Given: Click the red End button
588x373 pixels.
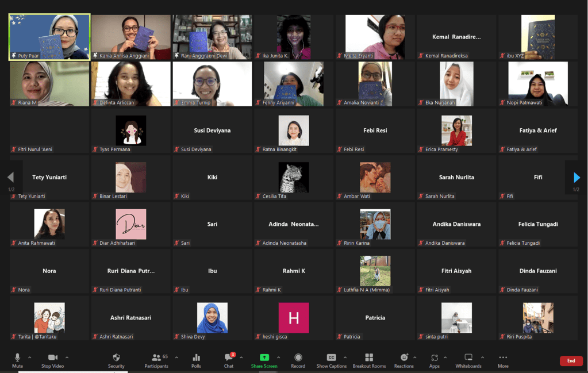Looking at the screenshot, I should tap(571, 361).
